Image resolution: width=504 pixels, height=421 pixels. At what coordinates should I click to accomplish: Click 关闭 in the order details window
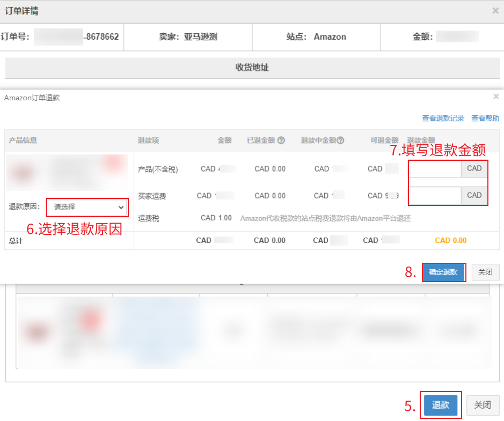point(483,405)
